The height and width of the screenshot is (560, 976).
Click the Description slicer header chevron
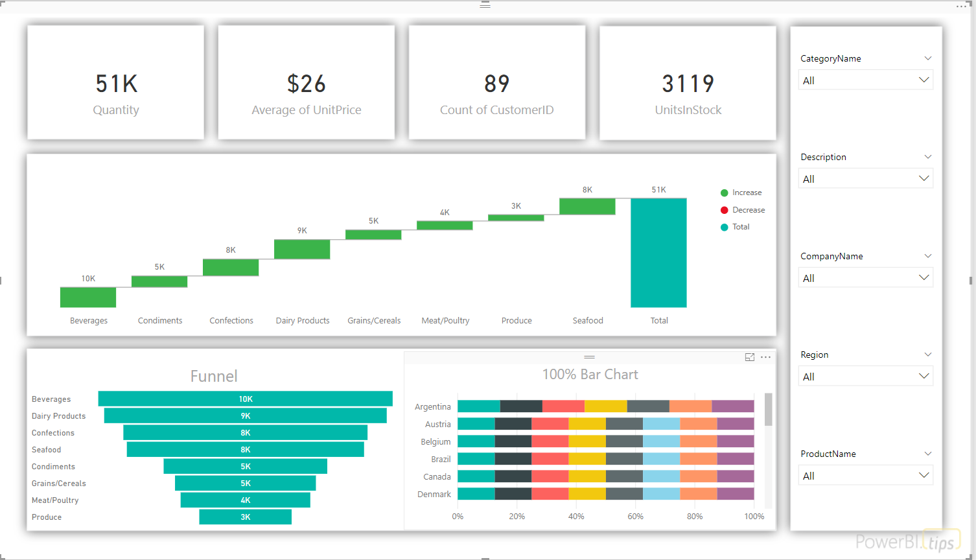(x=927, y=157)
